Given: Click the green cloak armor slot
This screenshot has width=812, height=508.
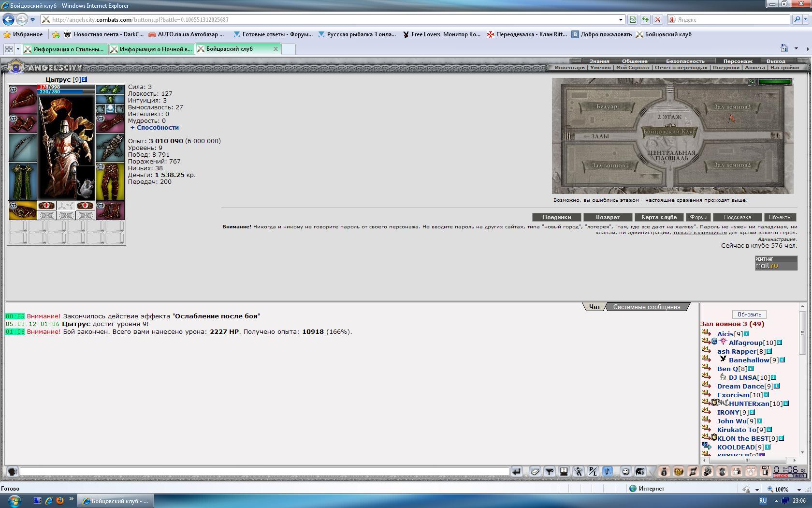Looking at the screenshot, I should 23,181.
